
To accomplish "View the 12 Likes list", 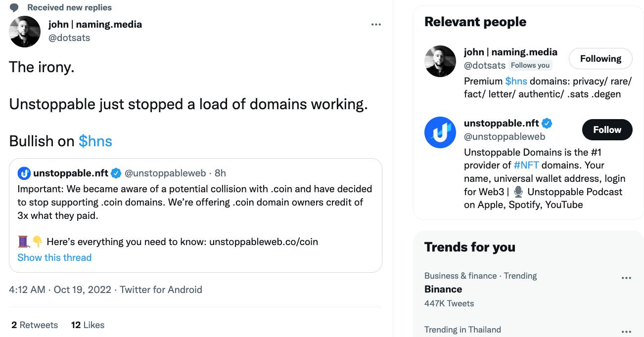I will click(x=88, y=325).
